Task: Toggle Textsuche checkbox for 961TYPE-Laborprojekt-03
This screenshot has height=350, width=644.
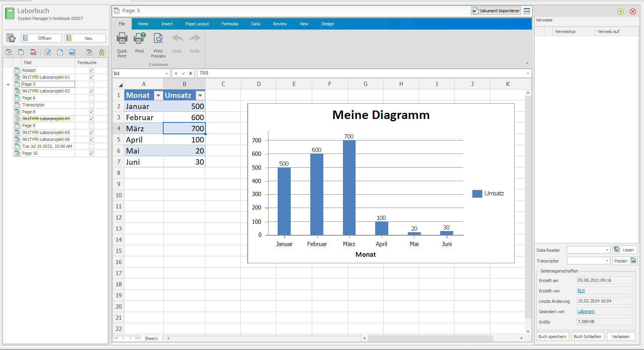Action: 91,91
